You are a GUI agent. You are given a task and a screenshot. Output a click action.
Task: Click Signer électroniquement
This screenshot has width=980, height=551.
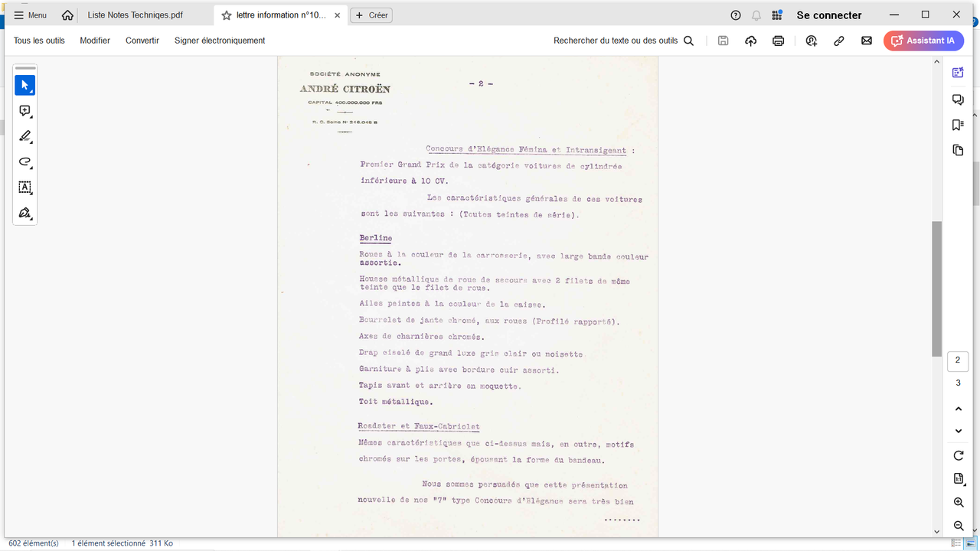click(220, 41)
